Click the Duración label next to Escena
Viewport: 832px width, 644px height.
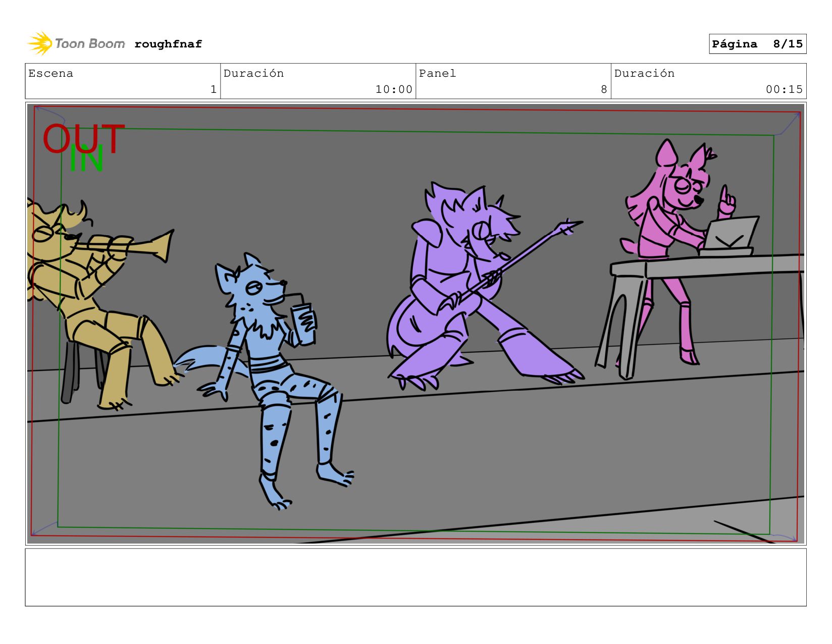click(x=253, y=74)
